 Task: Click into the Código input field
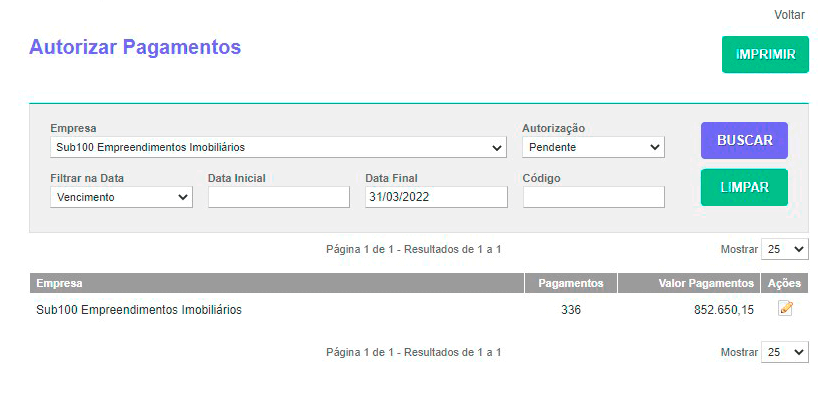pos(593,197)
